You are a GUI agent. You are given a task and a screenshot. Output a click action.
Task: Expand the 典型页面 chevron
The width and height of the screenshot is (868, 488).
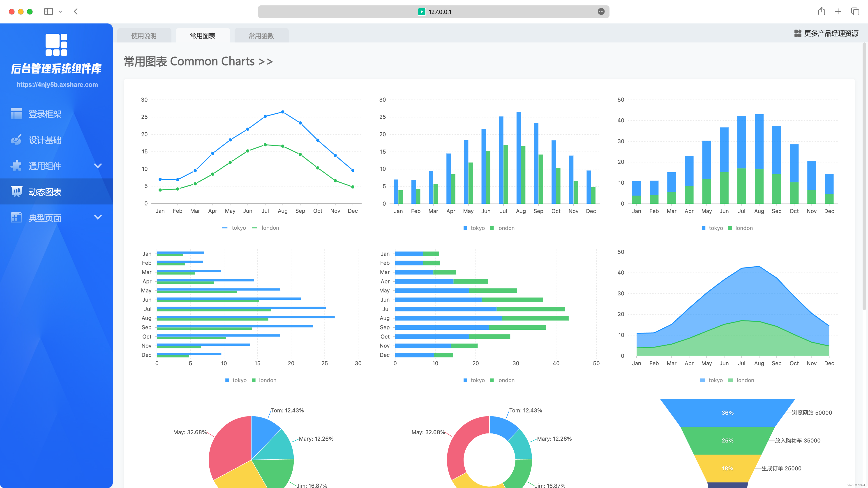point(98,217)
